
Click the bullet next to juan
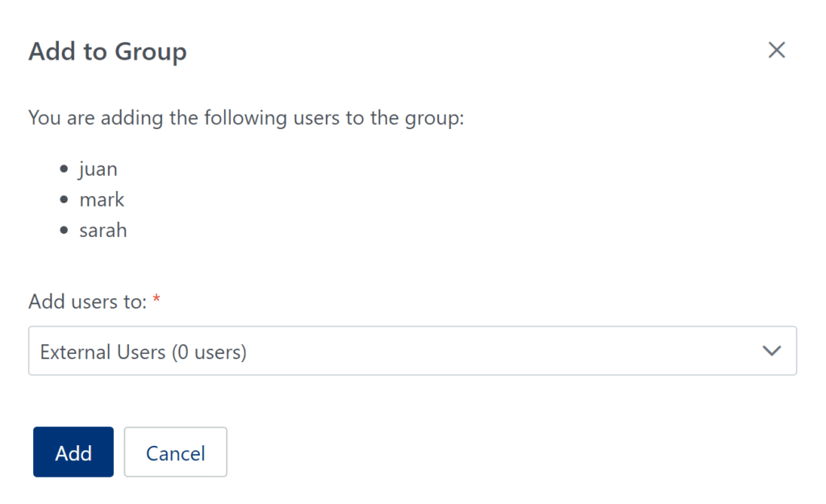click(63, 169)
